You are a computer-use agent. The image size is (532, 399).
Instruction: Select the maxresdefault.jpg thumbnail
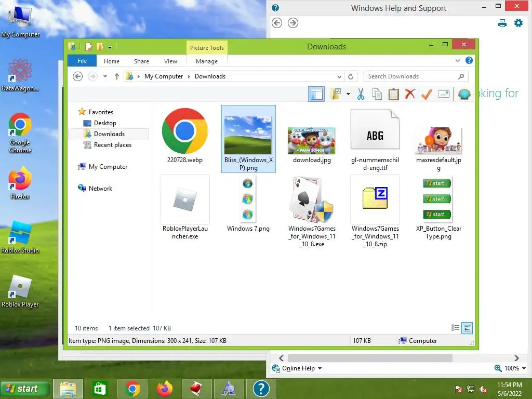click(x=438, y=149)
